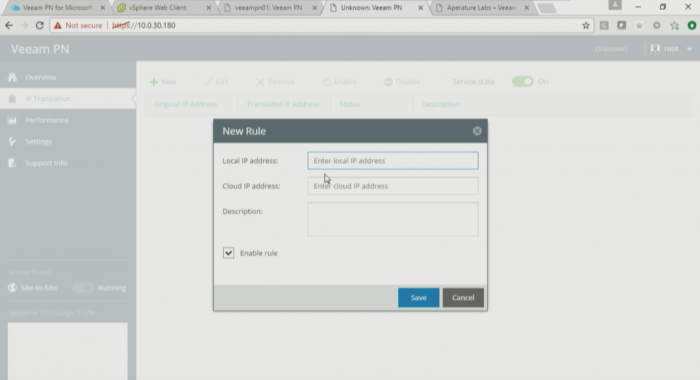
Task: Select the Settings wrench icon
Action: click(x=12, y=142)
